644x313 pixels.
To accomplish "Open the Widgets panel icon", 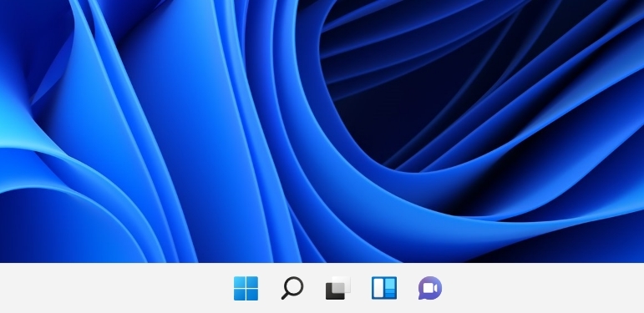I will (384, 288).
